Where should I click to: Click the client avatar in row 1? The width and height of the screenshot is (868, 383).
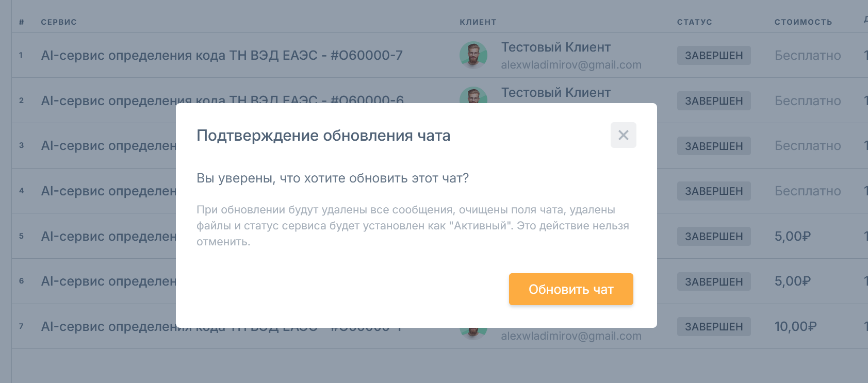[x=473, y=55]
